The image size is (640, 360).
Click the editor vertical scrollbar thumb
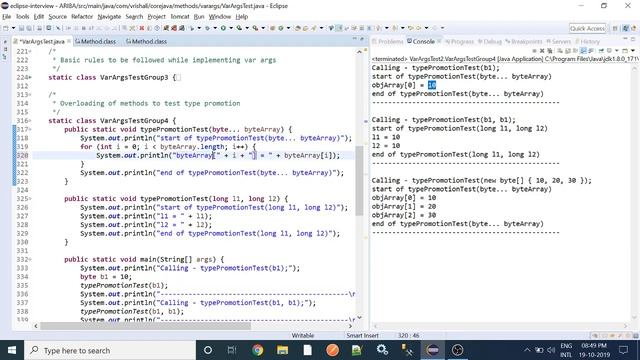tap(359, 180)
